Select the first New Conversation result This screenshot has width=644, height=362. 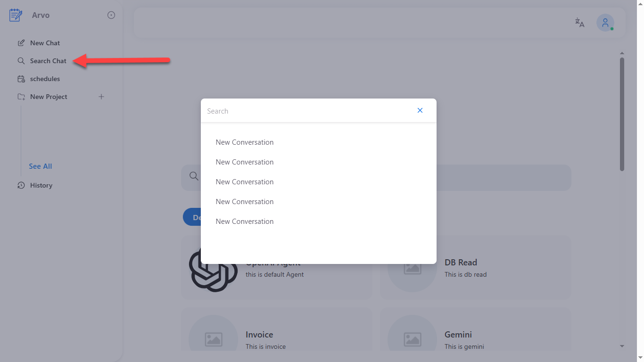click(x=244, y=142)
